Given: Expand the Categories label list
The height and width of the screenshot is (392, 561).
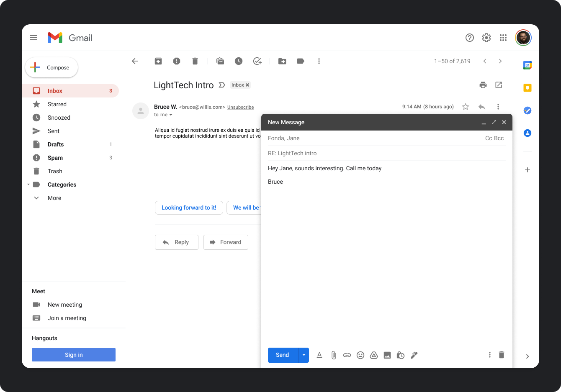Looking at the screenshot, I should coord(28,184).
